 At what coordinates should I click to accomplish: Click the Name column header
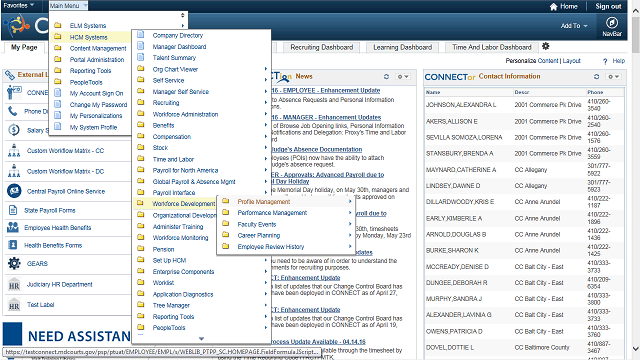[433, 92]
